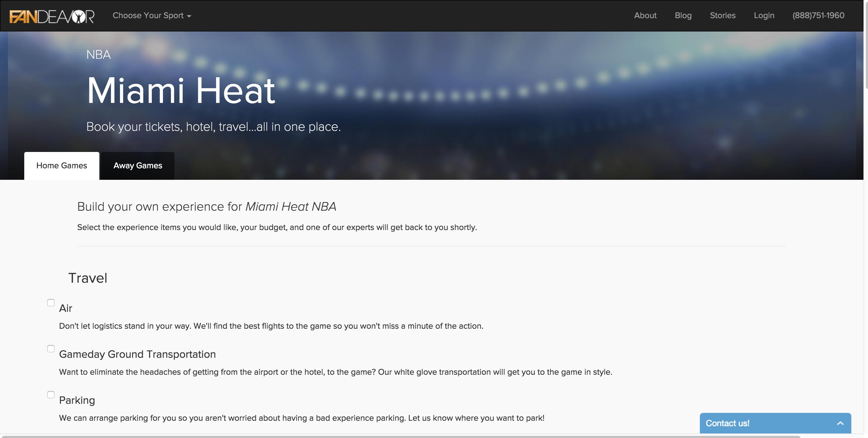Check Gameday Ground Transportation option
The height and width of the screenshot is (438, 868).
51,349
